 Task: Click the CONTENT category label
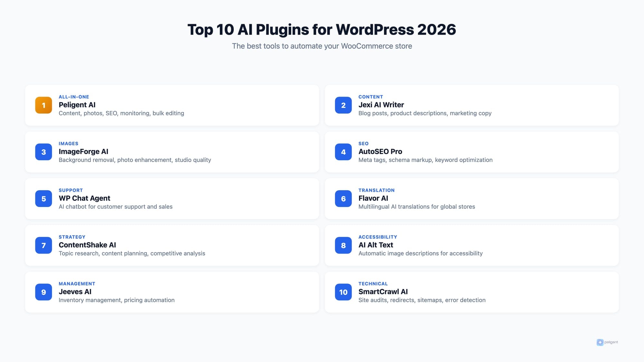point(371,97)
